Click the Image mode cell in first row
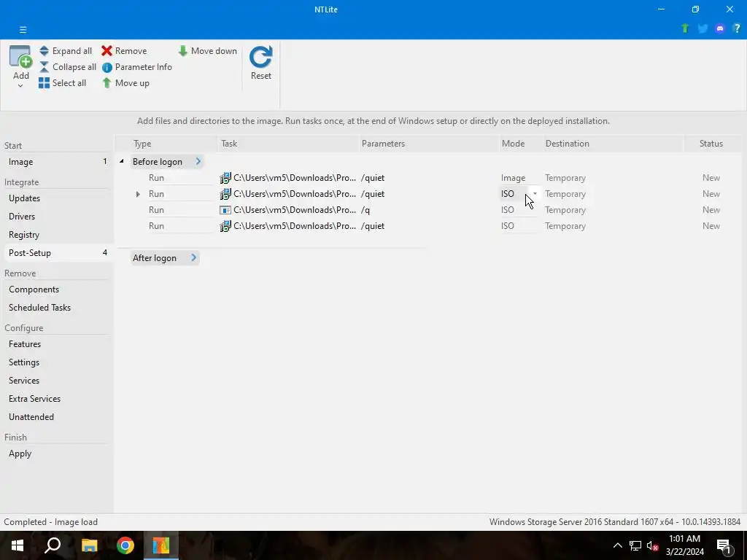Viewport: 747px width, 560px height. [x=513, y=178]
